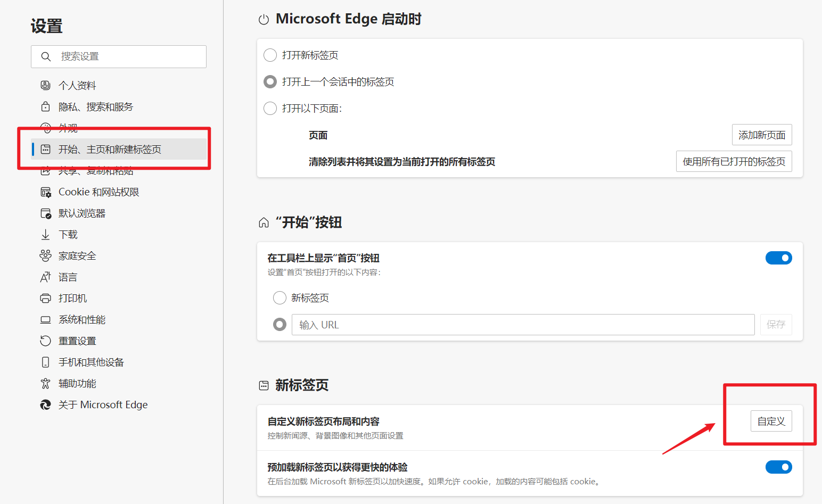The image size is (822, 504).
Task: Click the laptop icon beside 系统和性能
Action: click(46, 319)
